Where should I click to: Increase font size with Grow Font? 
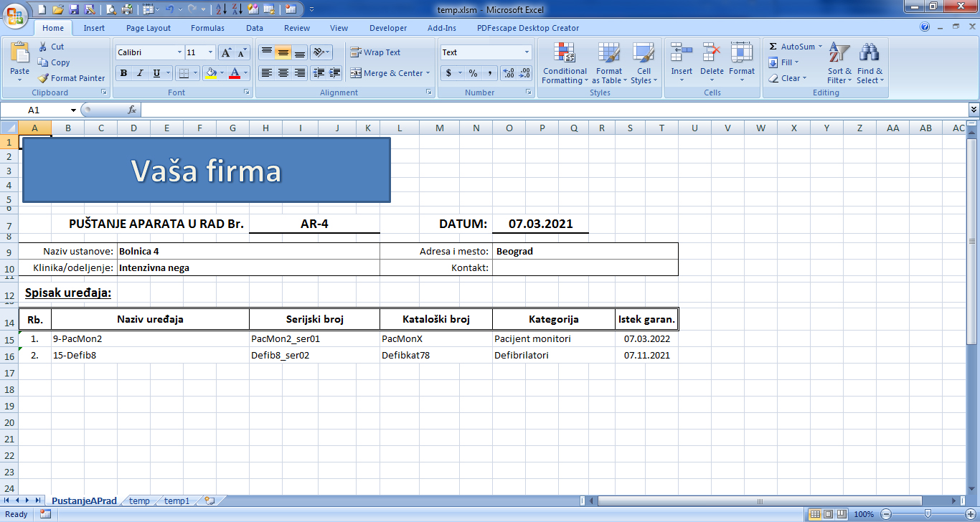tap(226, 52)
